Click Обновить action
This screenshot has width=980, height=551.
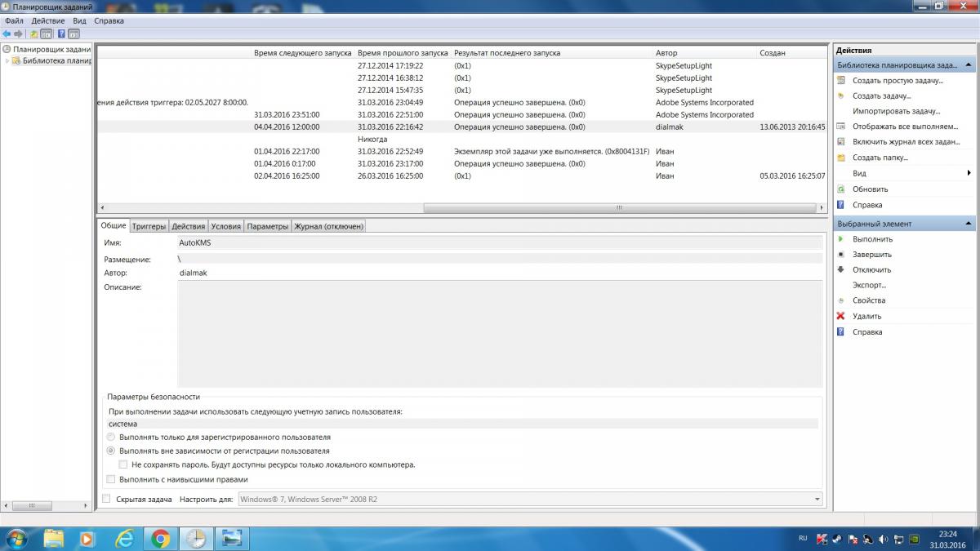pos(870,189)
